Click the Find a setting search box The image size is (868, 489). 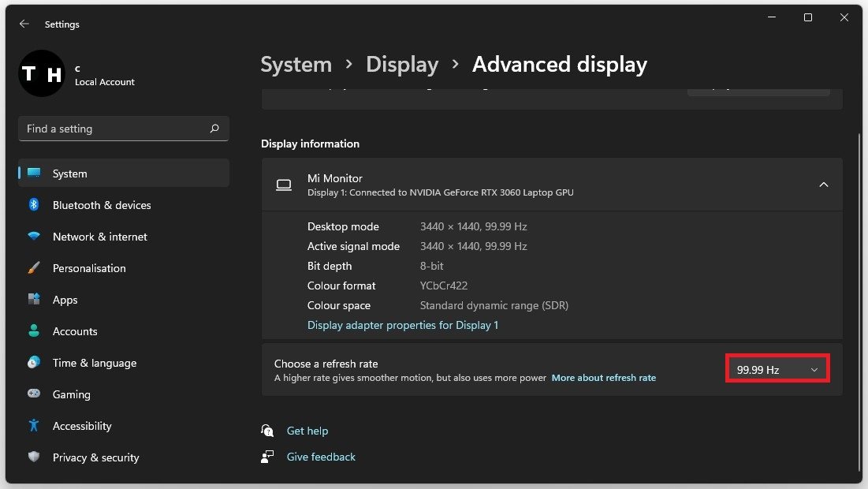(114, 129)
